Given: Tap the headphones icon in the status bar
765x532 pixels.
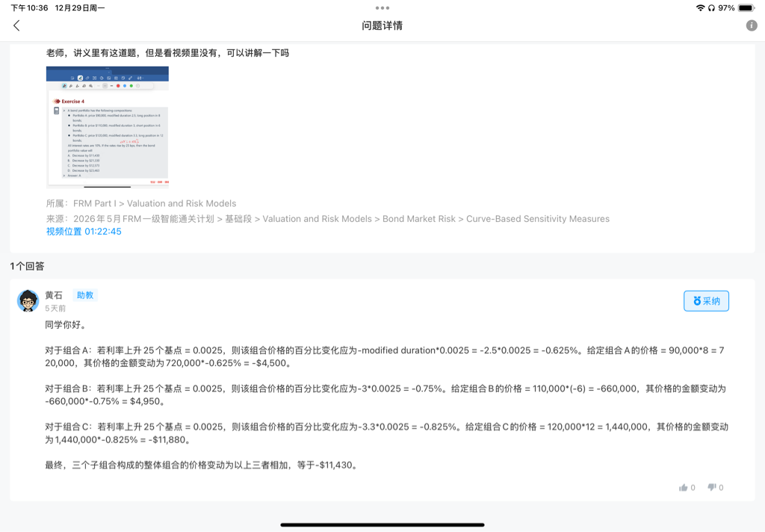Looking at the screenshot, I should (711, 7).
